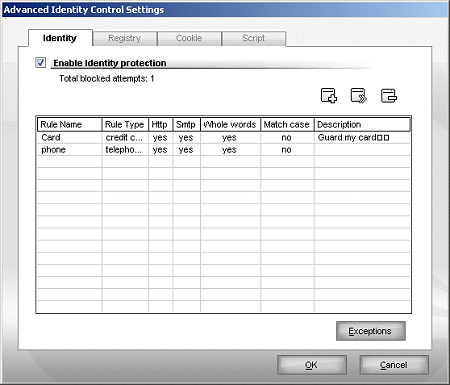Click the Smtp column header
The image size is (450, 385).
[186, 124]
